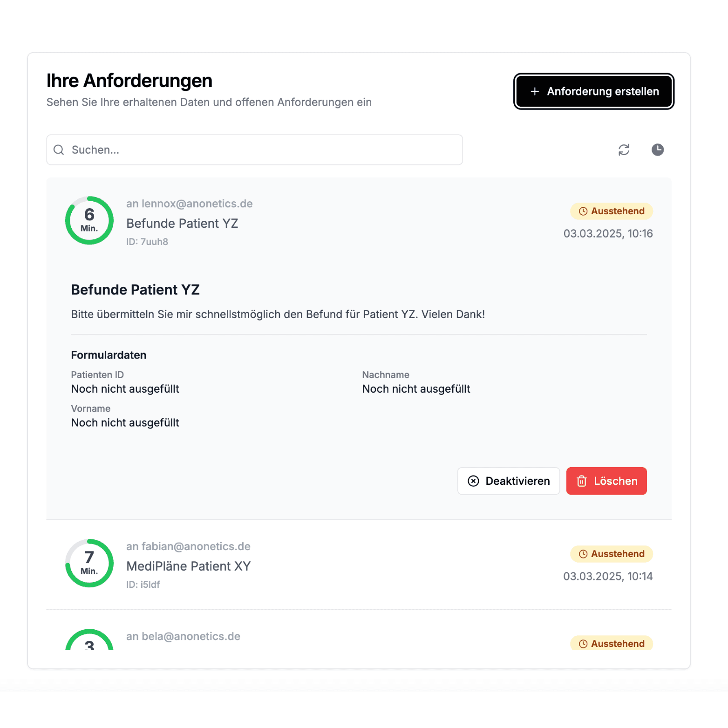Expand the MediPläne Patient XY request
The image size is (728, 728).
pos(359,565)
